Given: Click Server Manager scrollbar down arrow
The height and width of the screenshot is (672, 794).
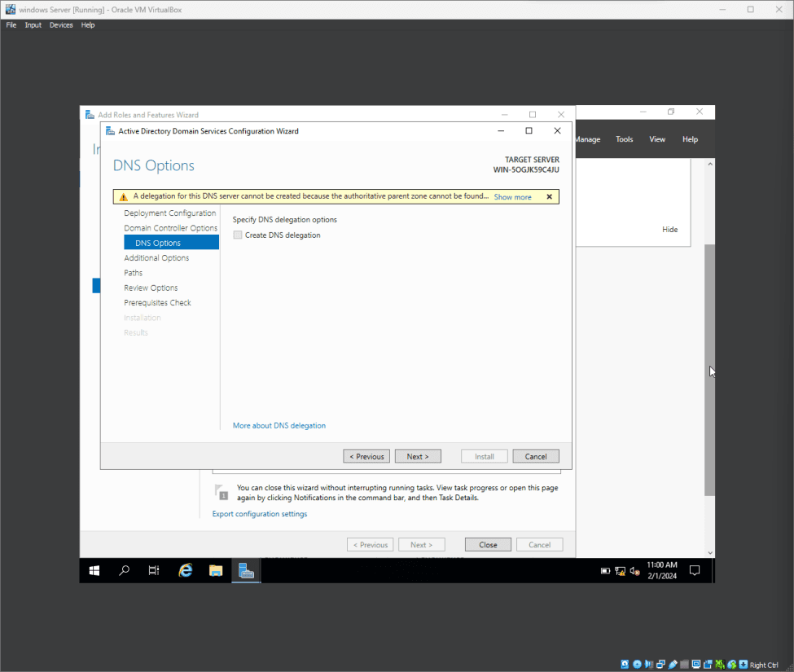Looking at the screenshot, I should tap(710, 552).
